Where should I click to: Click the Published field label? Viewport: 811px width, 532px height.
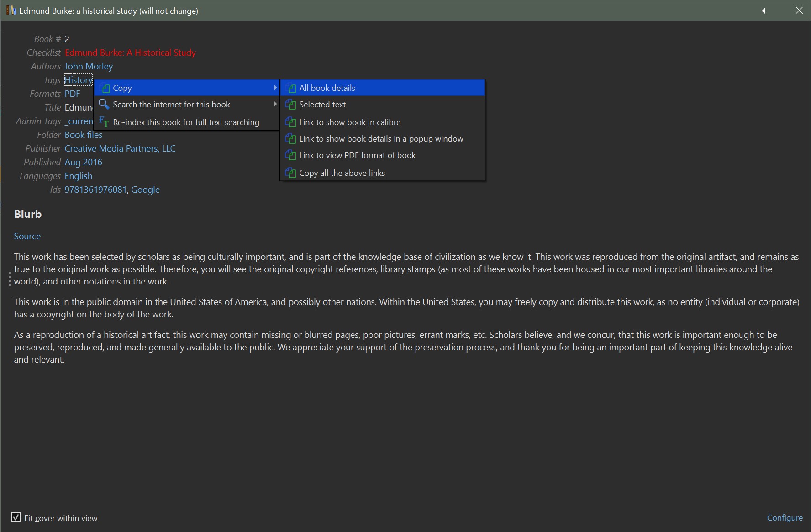42,162
